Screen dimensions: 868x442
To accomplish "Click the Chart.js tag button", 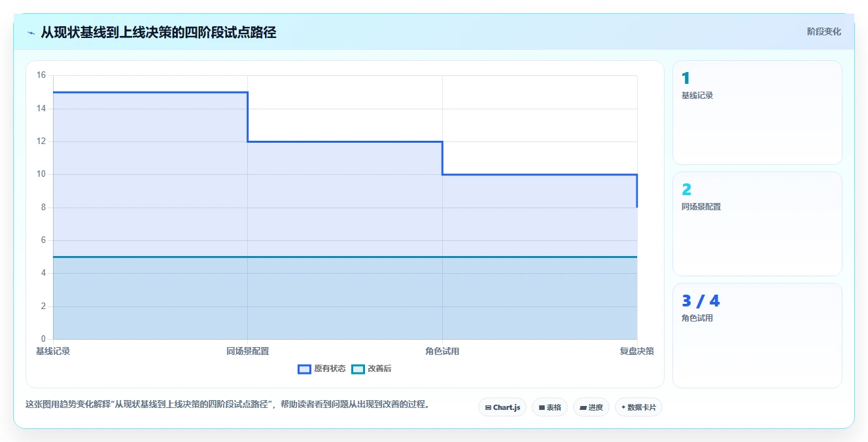I will click(502, 407).
